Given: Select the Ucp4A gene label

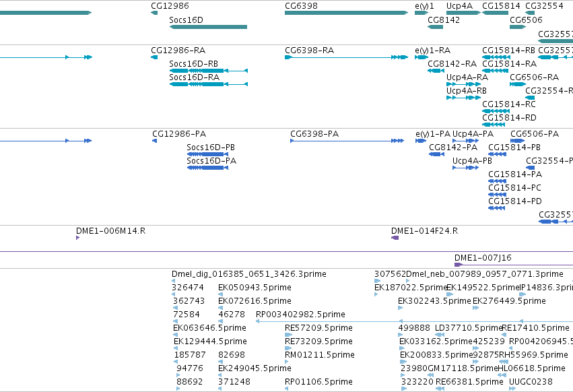Looking at the screenshot, I should coord(459,6).
